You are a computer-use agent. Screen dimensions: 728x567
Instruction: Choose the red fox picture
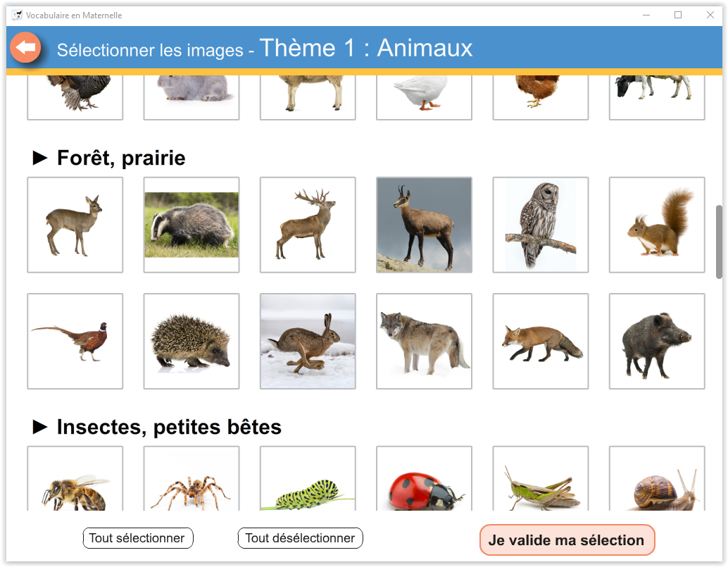pos(540,341)
